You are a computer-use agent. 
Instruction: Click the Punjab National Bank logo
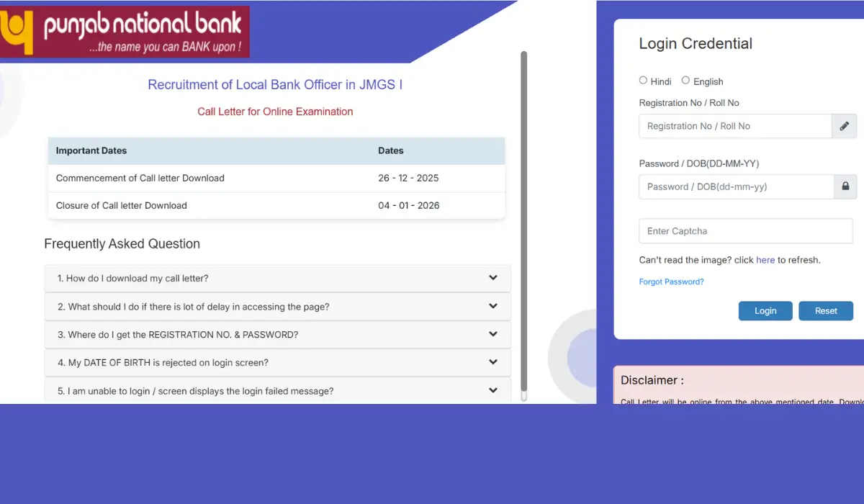coord(125,32)
